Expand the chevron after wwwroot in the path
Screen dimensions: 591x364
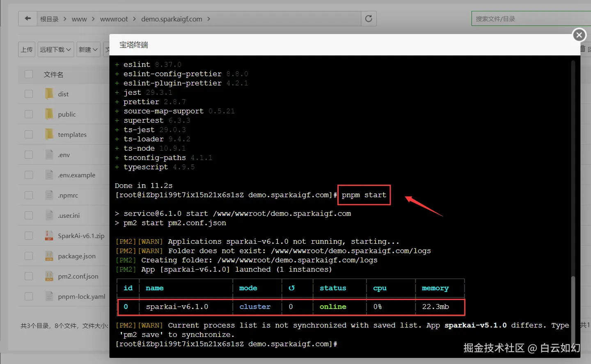[134, 19]
